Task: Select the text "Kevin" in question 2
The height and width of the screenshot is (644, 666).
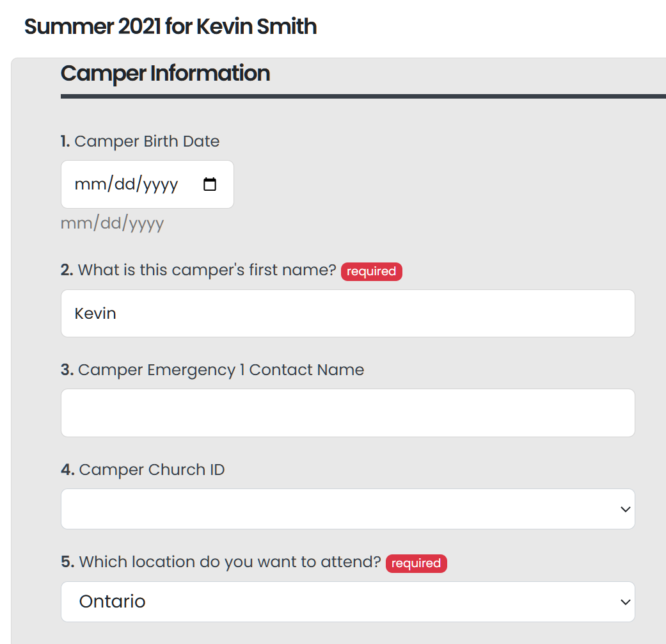Action: tap(95, 313)
